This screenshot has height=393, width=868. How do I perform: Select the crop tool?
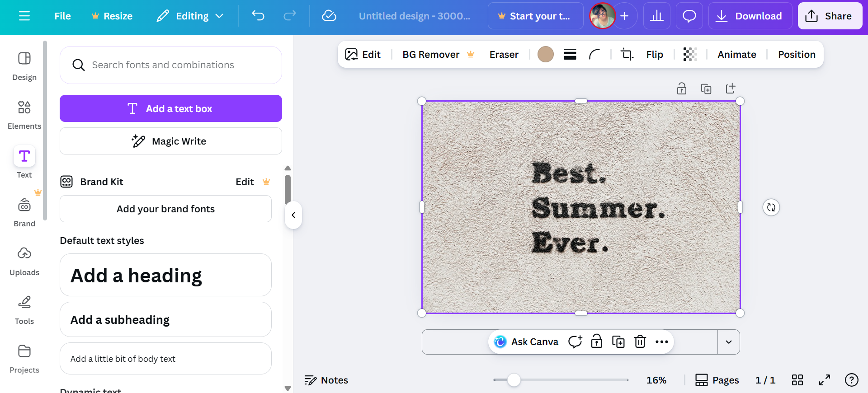[x=627, y=55]
